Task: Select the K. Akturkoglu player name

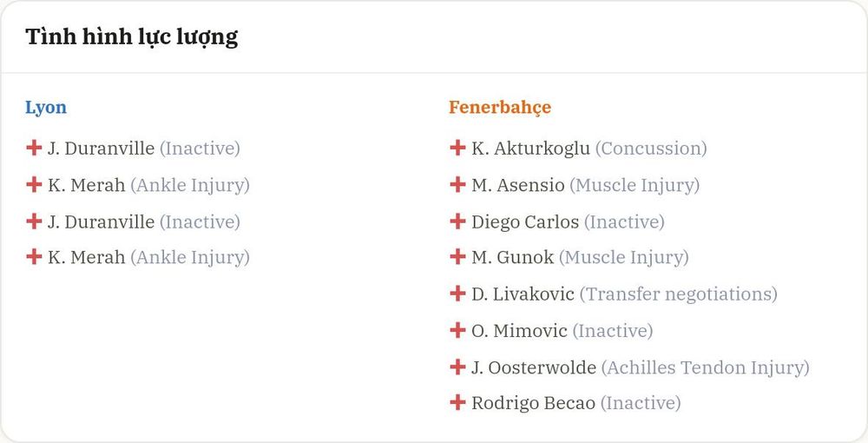Action: [530, 149]
